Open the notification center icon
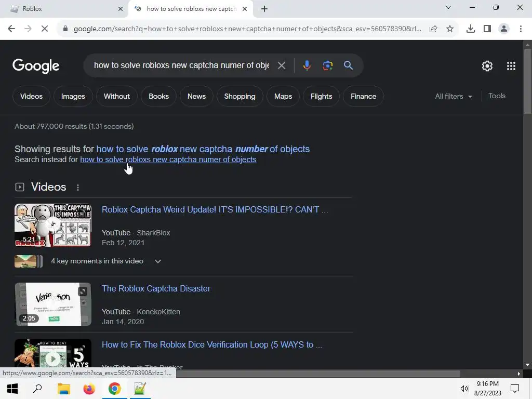The image size is (532, 399). click(515, 389)
